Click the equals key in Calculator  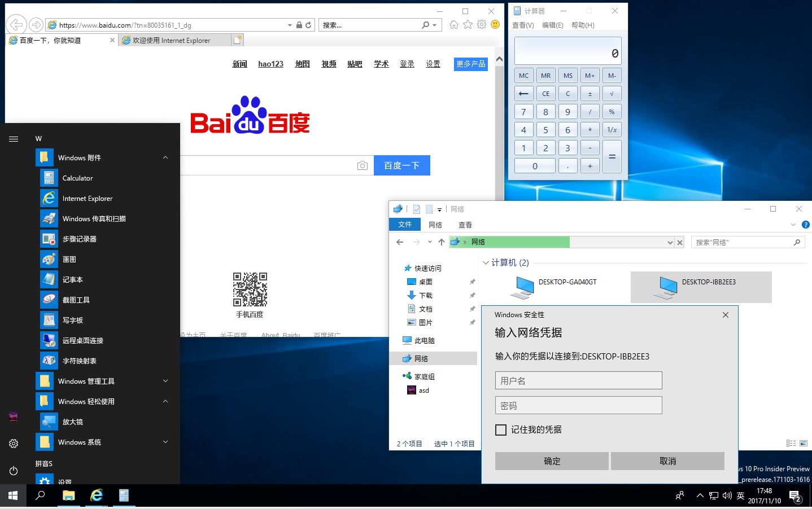tap(612, 156)
